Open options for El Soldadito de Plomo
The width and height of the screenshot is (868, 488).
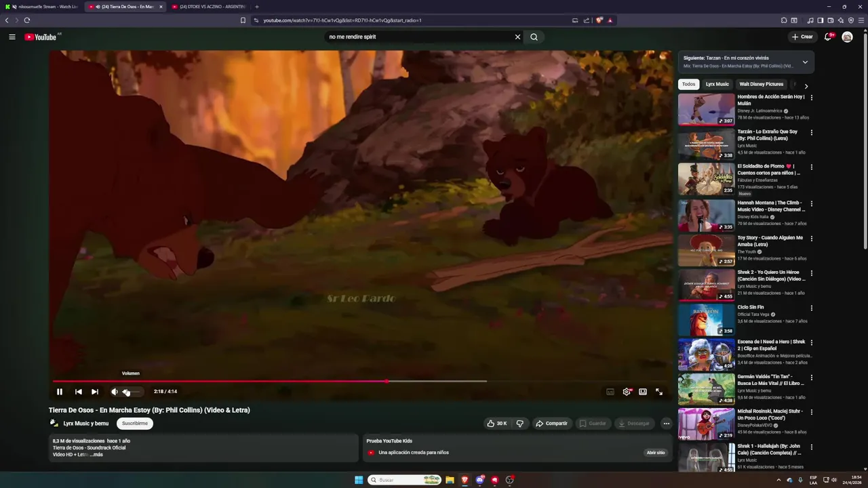pos(812,167)
